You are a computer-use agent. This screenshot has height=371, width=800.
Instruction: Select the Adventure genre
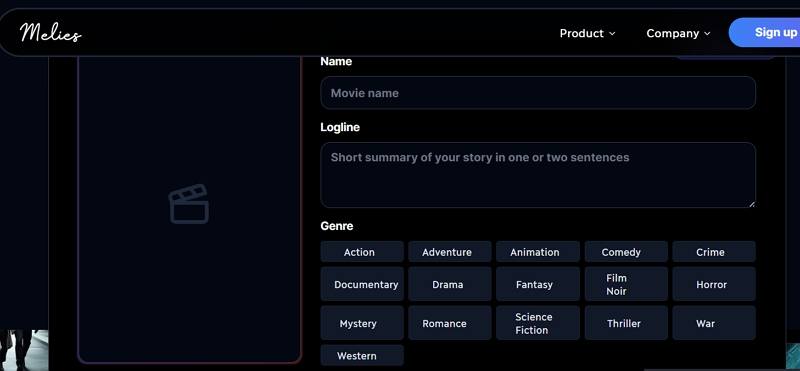[x=449, y=252]
